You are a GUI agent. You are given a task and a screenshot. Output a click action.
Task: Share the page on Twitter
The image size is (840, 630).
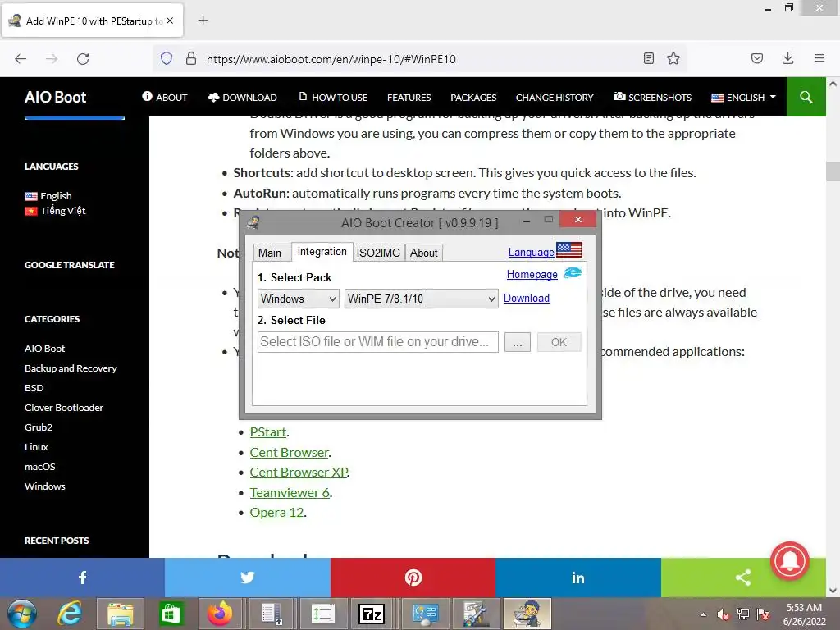point(248,577)
